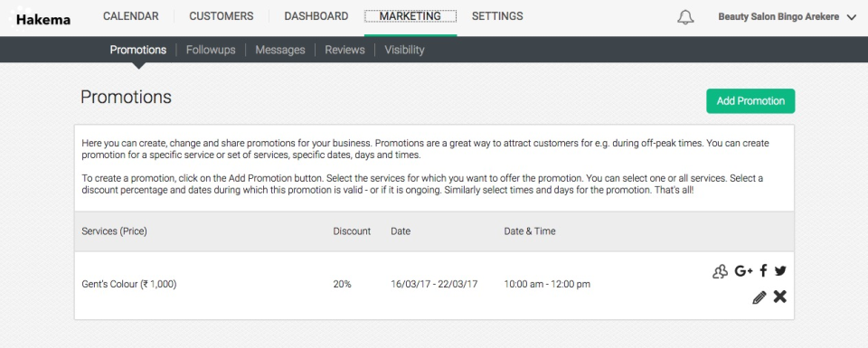Select the Marketing menu item
The height and width of the screenshot is (348, 868).
(x=410, y=16)
